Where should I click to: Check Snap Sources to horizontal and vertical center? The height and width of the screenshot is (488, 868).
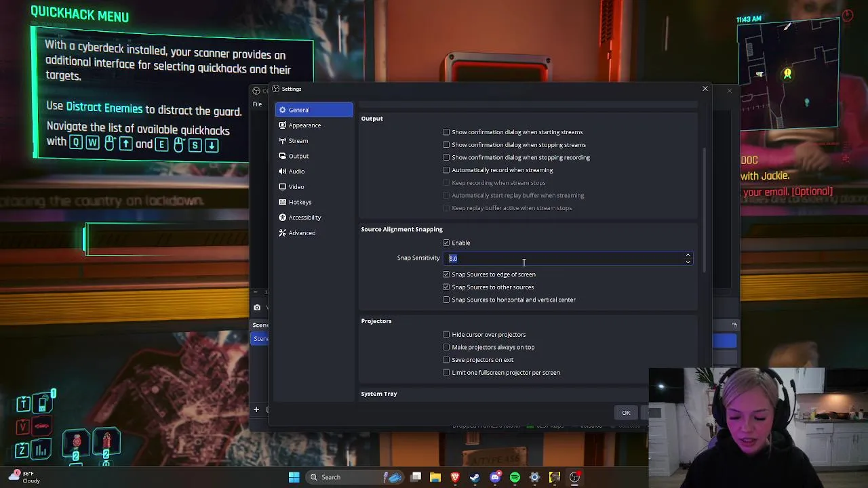pyautogui.click(x=446, y=300)
